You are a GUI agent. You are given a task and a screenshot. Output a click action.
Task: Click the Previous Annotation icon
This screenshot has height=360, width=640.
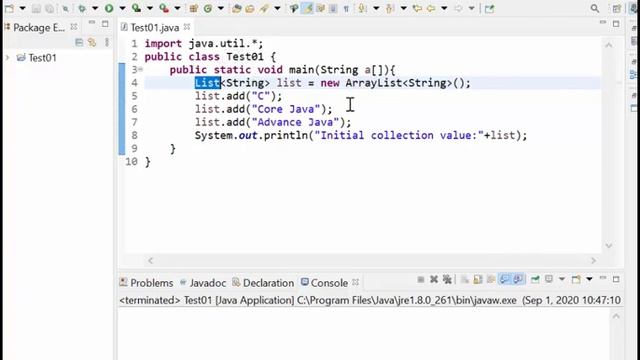click(390, 8)
